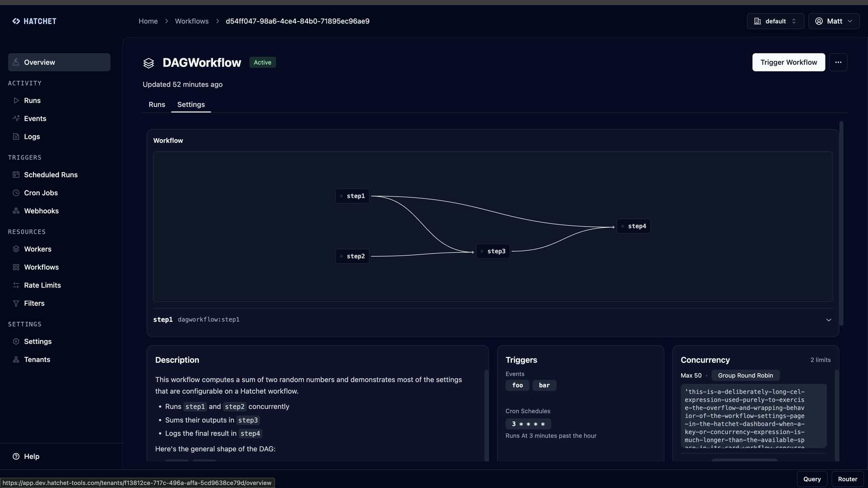Click the long CEL concurrency expression box
The width and height of the screenshot is (868, 488).
754,416
